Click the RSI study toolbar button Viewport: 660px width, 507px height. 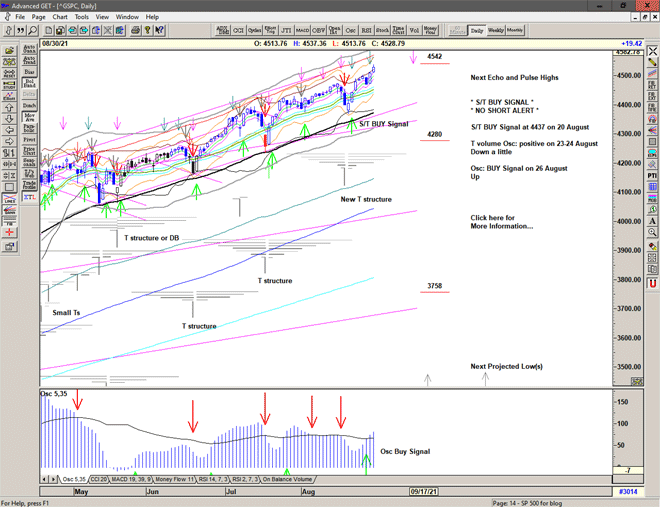click(x=365, y=30)
